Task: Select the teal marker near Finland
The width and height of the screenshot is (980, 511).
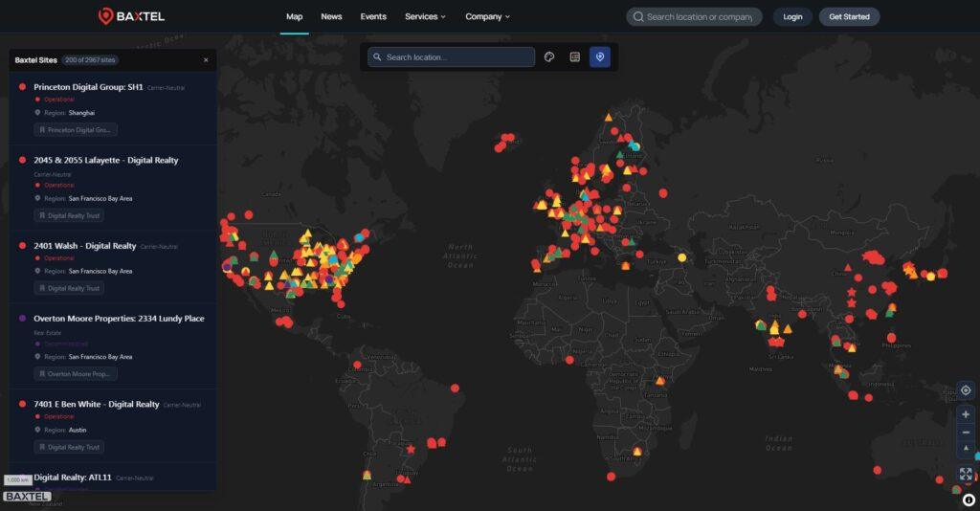Action: tap(635, 146)
